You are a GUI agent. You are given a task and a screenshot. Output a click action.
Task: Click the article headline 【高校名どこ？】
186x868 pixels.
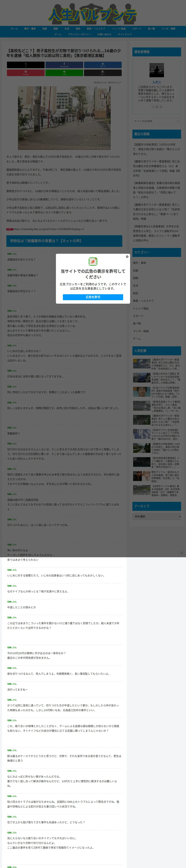[64, 53]
